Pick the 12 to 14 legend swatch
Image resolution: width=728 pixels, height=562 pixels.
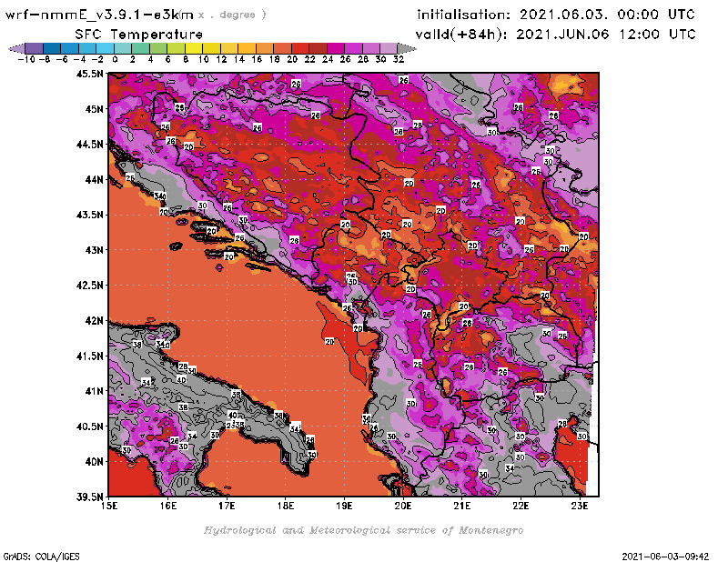229,48
